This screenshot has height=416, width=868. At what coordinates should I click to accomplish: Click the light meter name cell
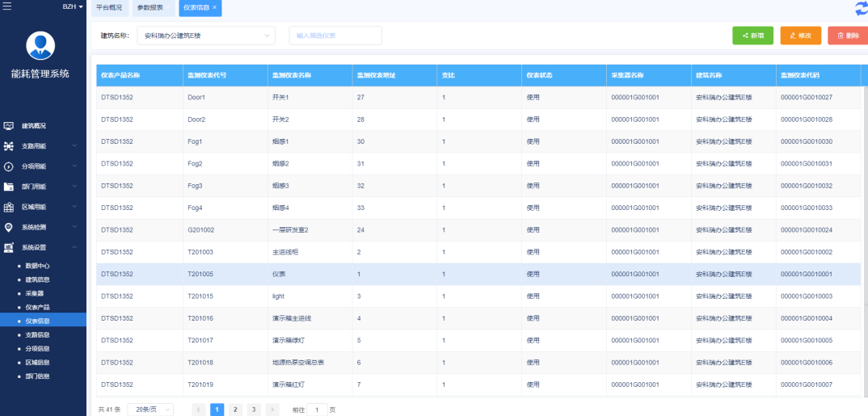click(310, 296)
